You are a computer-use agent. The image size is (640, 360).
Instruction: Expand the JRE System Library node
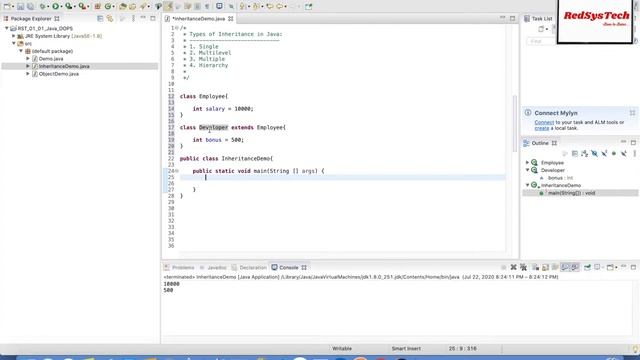coord(13,36)
